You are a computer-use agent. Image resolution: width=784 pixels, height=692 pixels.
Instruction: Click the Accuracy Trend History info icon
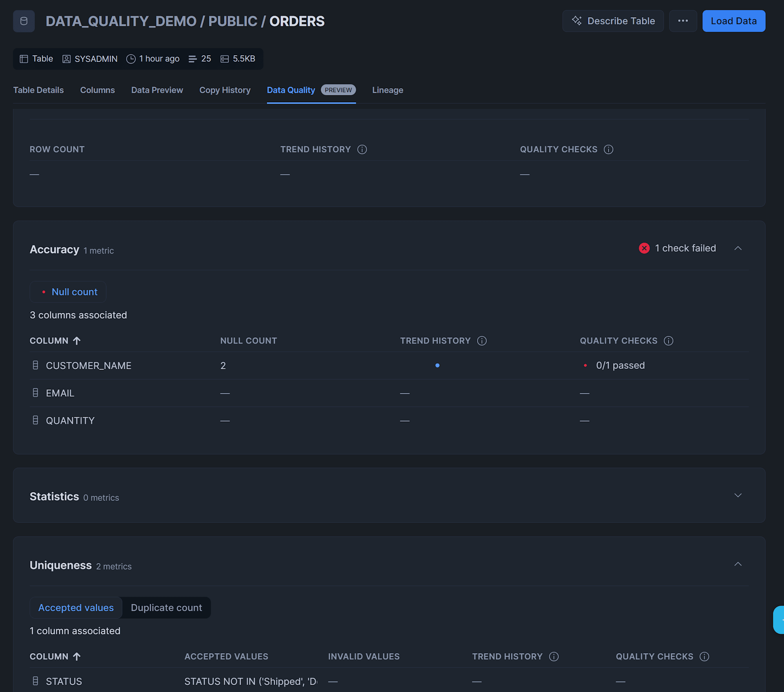[x=482, y=341]
